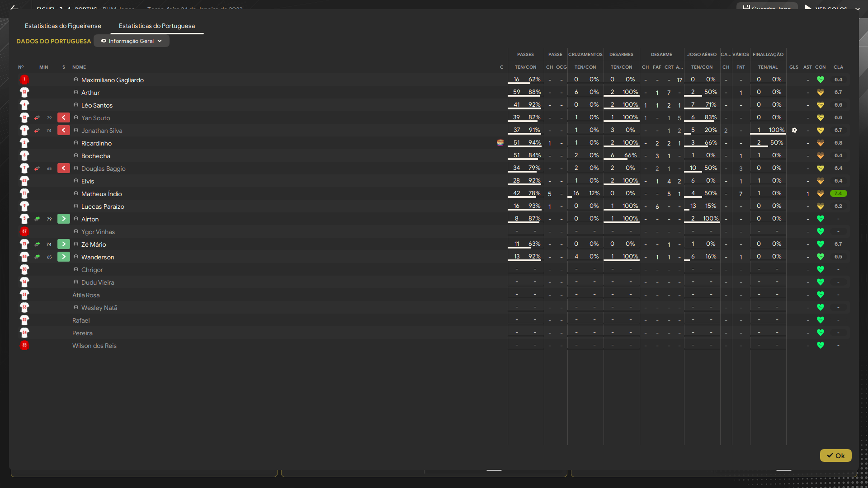Sort by the CLA rating column header

[838, 67]
